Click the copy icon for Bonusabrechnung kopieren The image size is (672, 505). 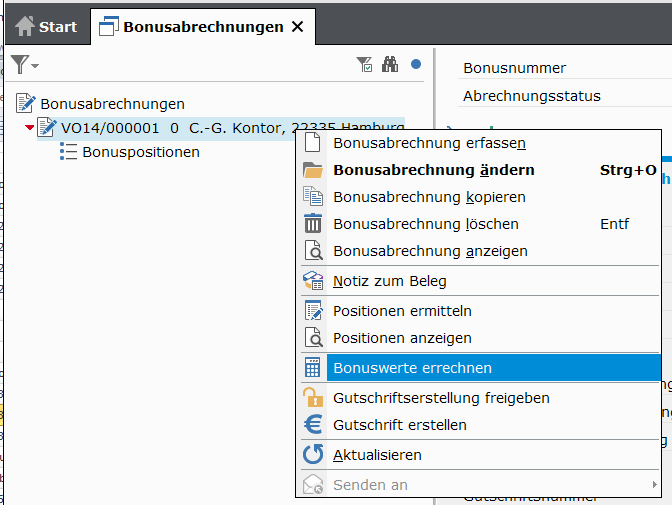click(x=313, y=197)
